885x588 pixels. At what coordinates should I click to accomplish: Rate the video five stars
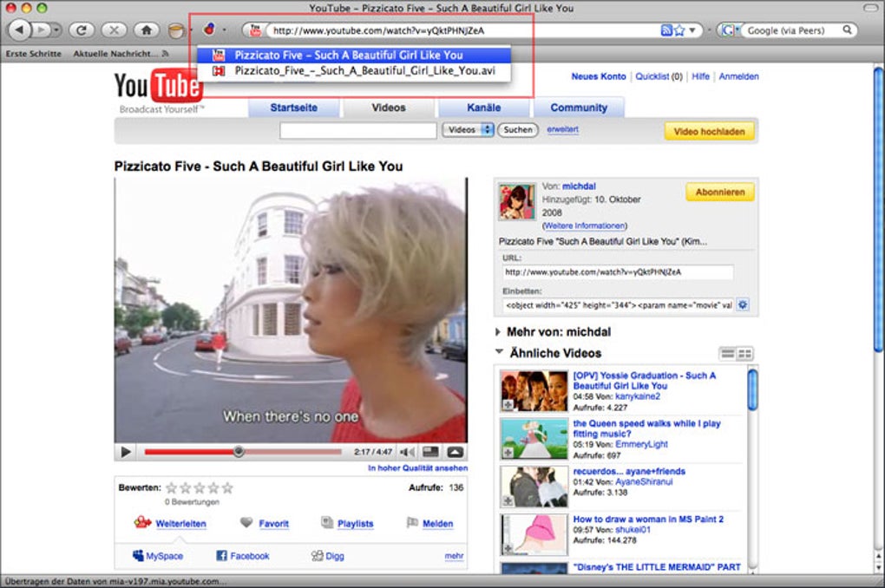coord(227,487)
